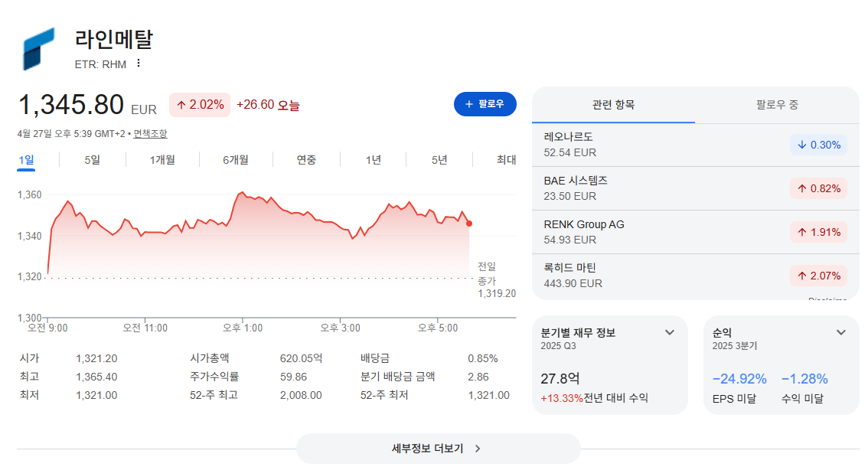Click the 록히드 마틴 2.07% badge
This screenshot has height=467, width=868.
[x=818, y=276]
